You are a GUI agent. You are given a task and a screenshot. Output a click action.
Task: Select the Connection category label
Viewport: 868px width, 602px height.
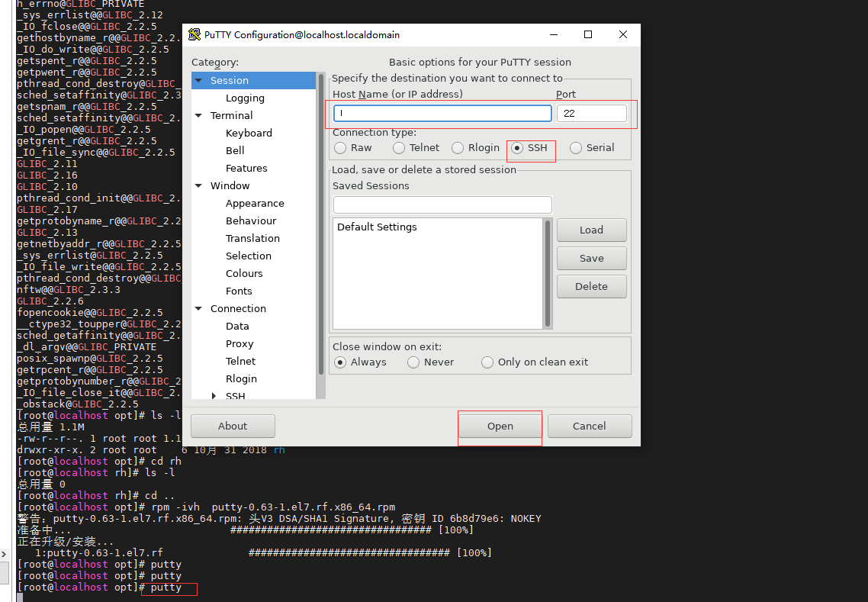[x=238, y=308]
